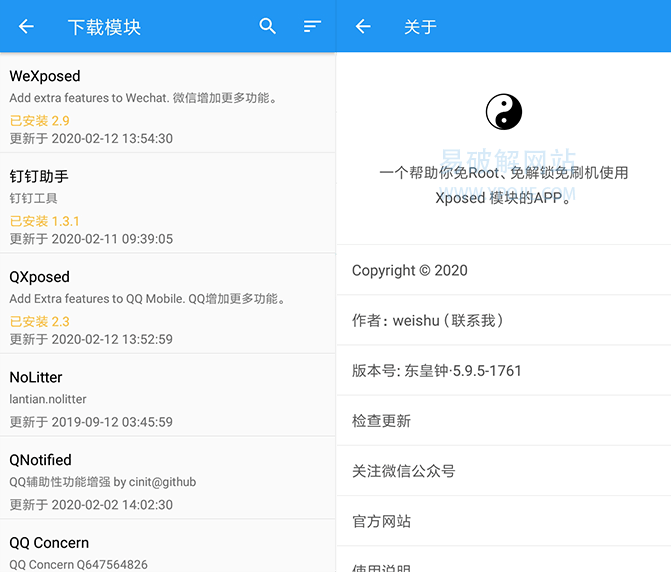This screenshot has height=572, width=671.
Task: Tap the QQ Concern module
Action: coord(167,548)
